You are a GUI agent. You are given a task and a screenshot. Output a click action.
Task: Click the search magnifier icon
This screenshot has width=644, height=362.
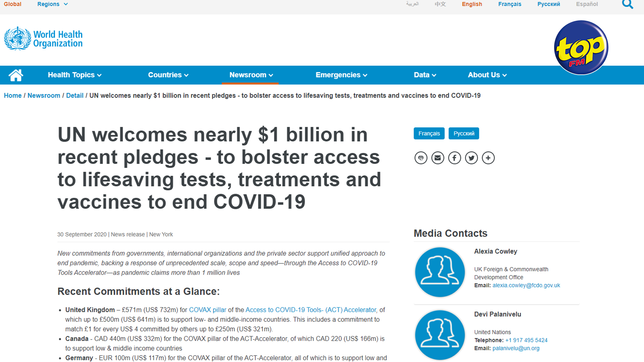tap(627, 4)
